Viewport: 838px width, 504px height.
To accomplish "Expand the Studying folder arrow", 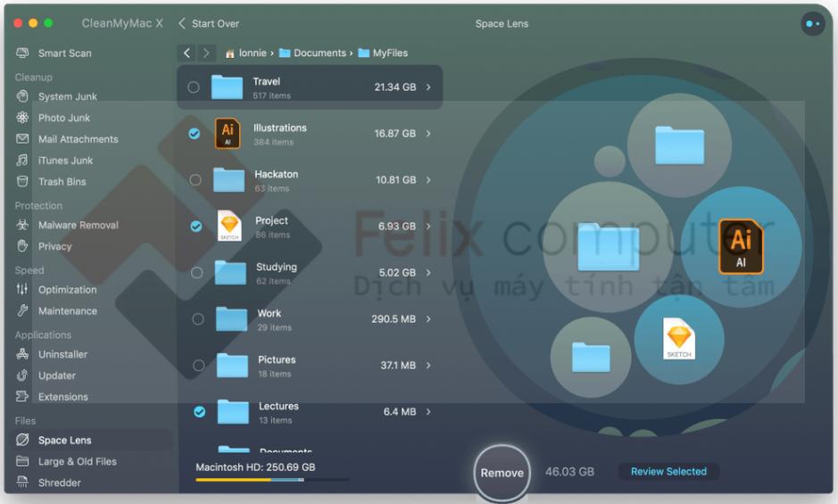I will point(428,273).
